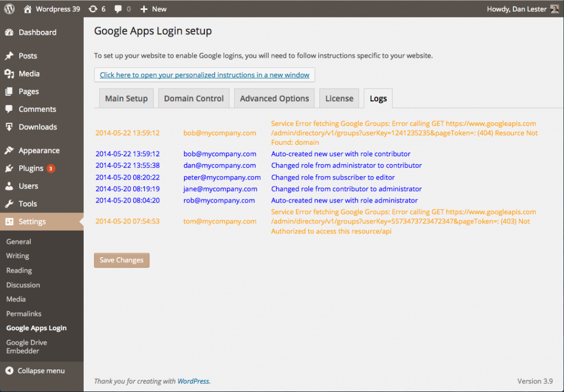Click timestamp 2014-05-20 07:54:53

coord(127,221)
